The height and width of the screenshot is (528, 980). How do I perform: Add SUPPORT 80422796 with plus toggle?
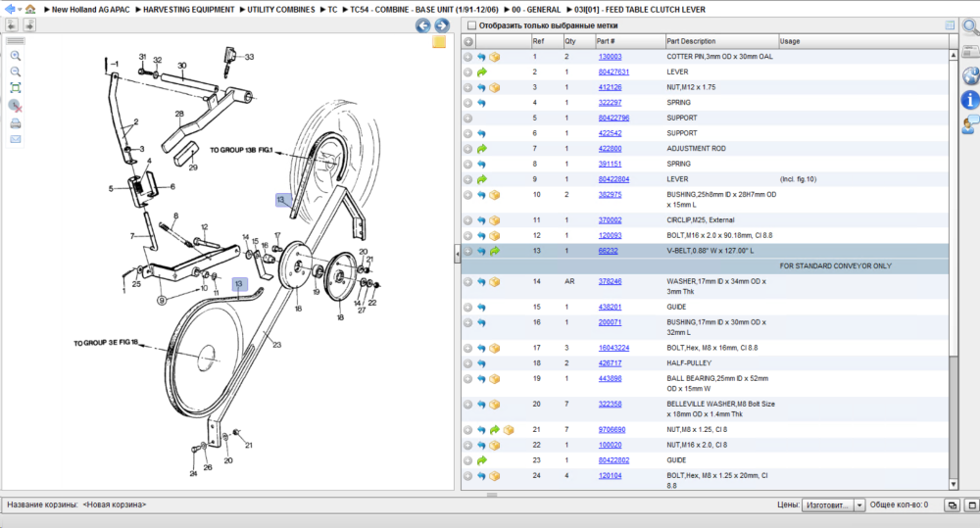click(467, 119)
